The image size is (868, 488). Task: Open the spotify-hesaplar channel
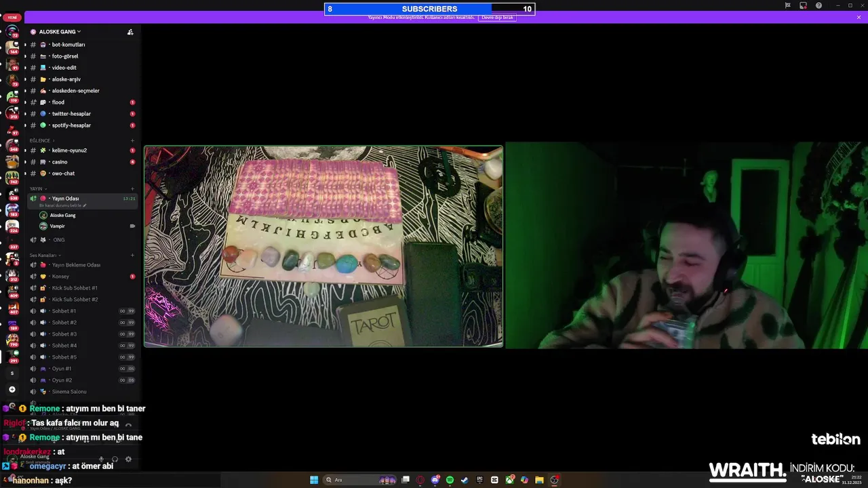coord(81,125)
